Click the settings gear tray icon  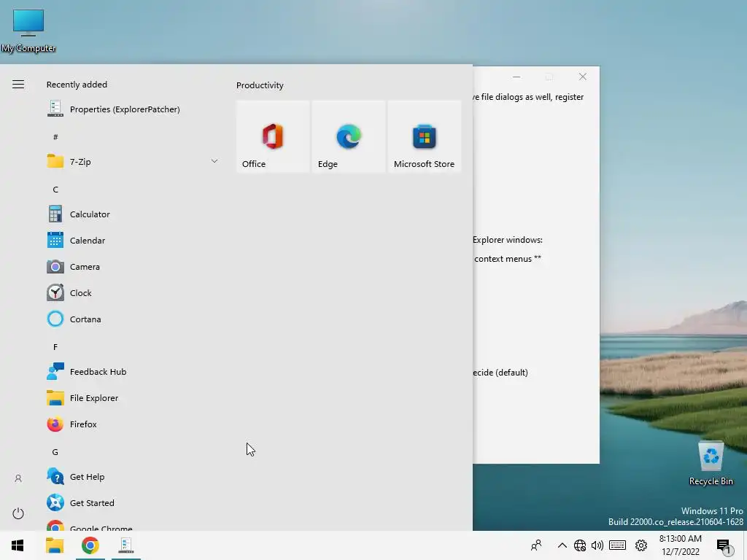(641, 545)
